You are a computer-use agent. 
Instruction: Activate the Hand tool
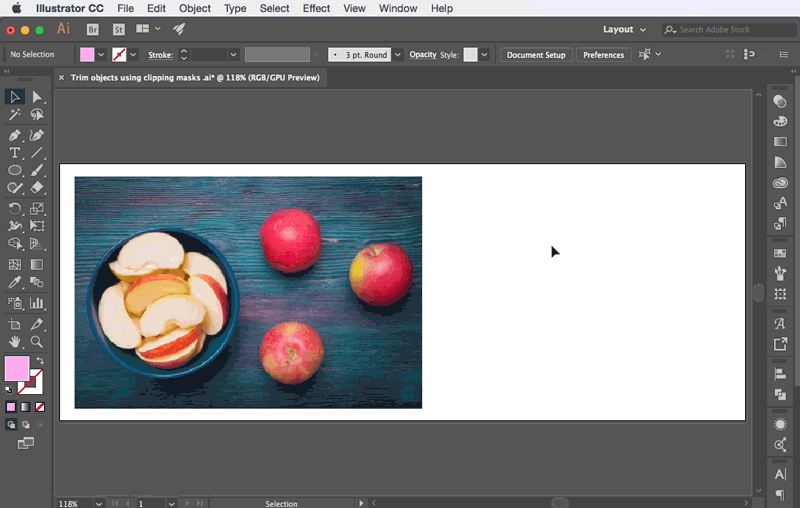(15, 342)
